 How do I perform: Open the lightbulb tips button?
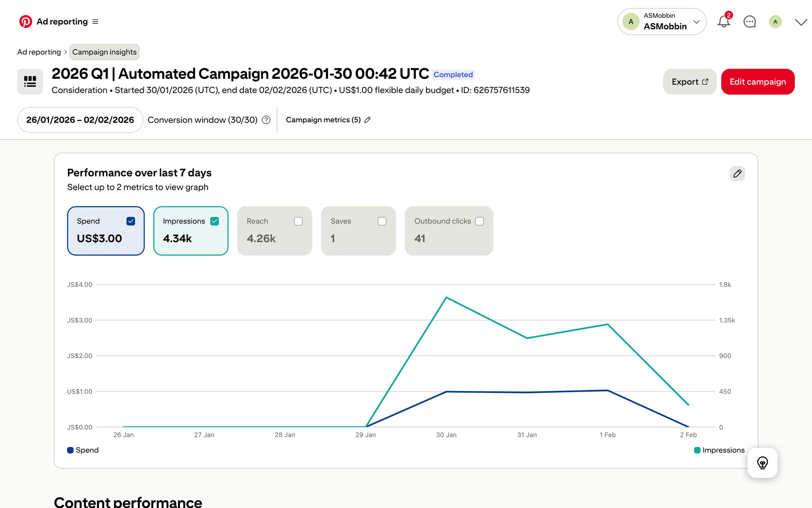pyautogui.click(x=762, y=463)
